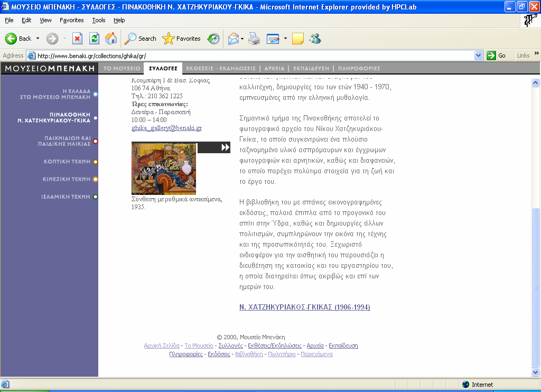The width and height of the screenshot is (541, 392).
Task: Click the Περιεχόμενα footer link
Action: [x=317, y=354]
